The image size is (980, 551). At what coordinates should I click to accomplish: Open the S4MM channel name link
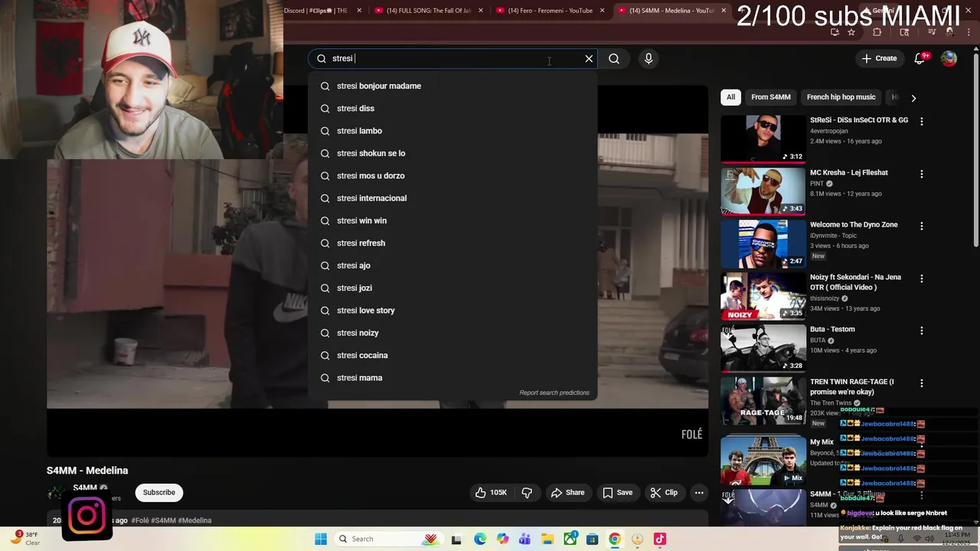pos(85,488)
